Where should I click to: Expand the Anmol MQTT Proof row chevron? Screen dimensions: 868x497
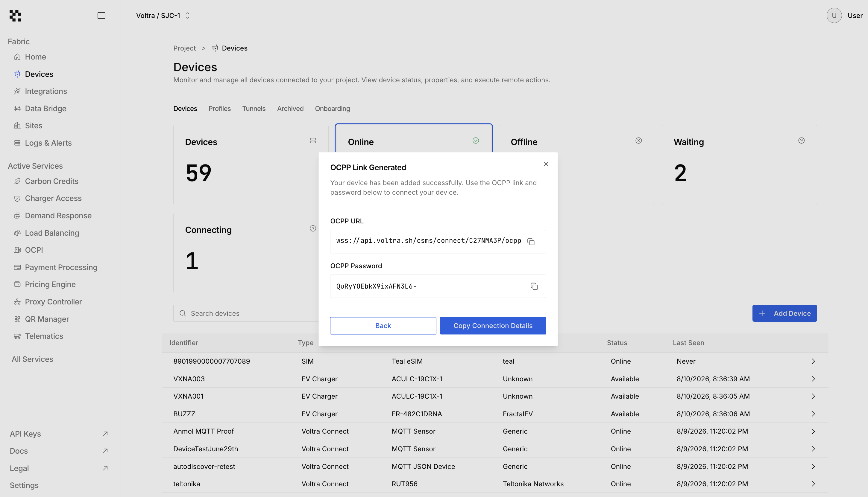pyautogui.click(x=813, y=431)
